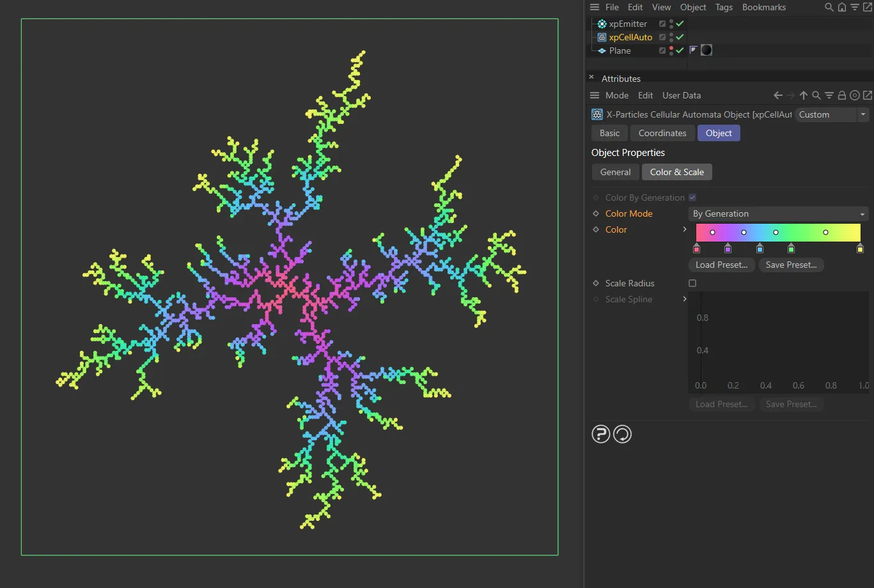
Task: Click the question mark help icon below Scale Spline
Action: click(x=600, y=434)
